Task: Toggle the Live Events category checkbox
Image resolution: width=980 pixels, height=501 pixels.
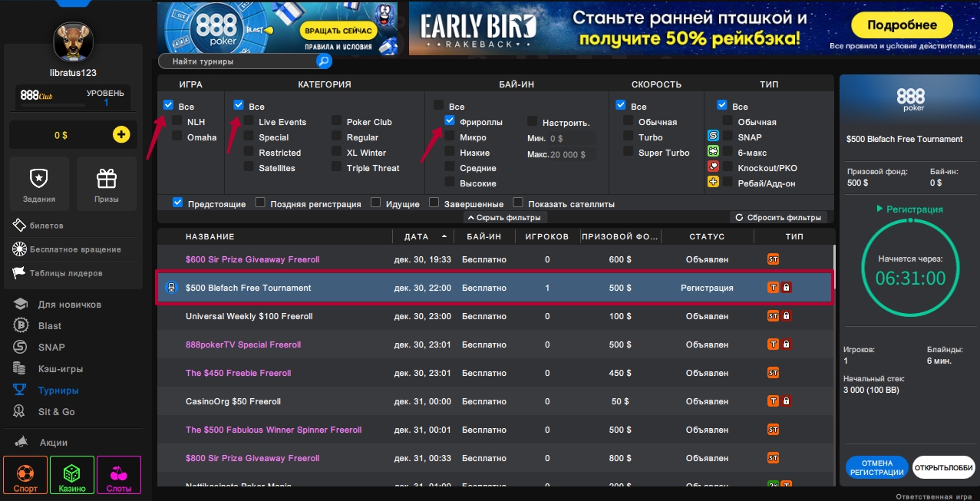Action: tap(249, 121)
